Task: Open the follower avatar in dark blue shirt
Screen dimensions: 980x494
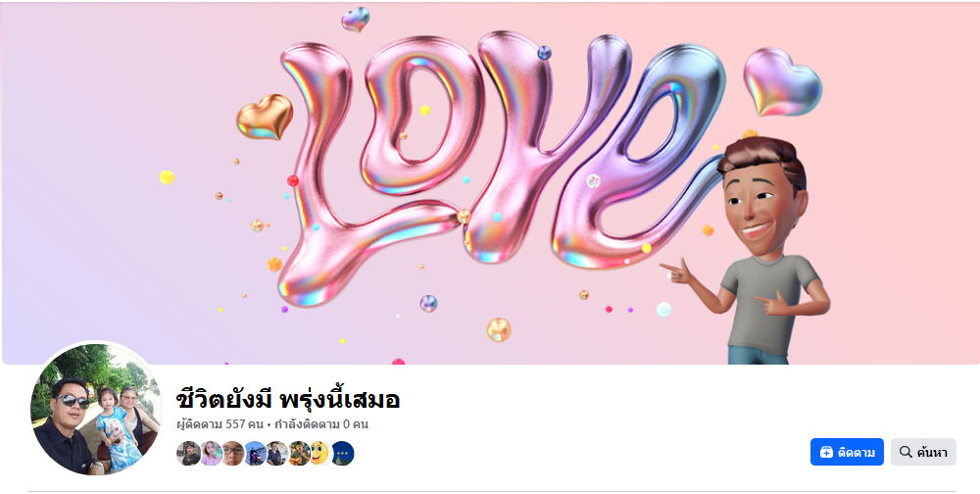Action: point(277,454)
